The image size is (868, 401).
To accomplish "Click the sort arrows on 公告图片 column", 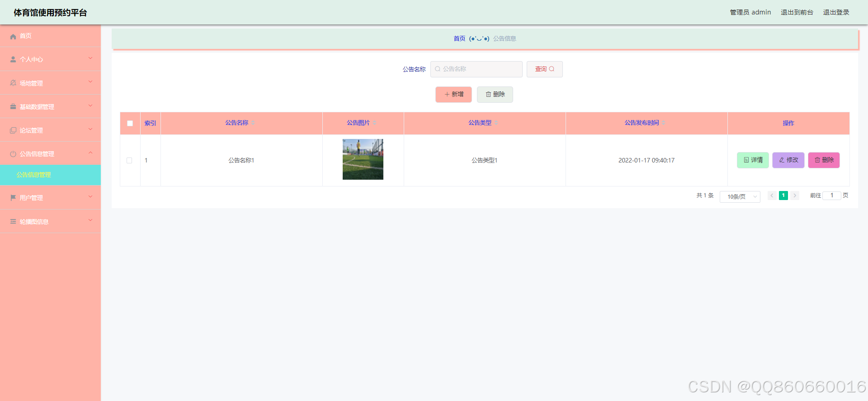I will (374, 123).
